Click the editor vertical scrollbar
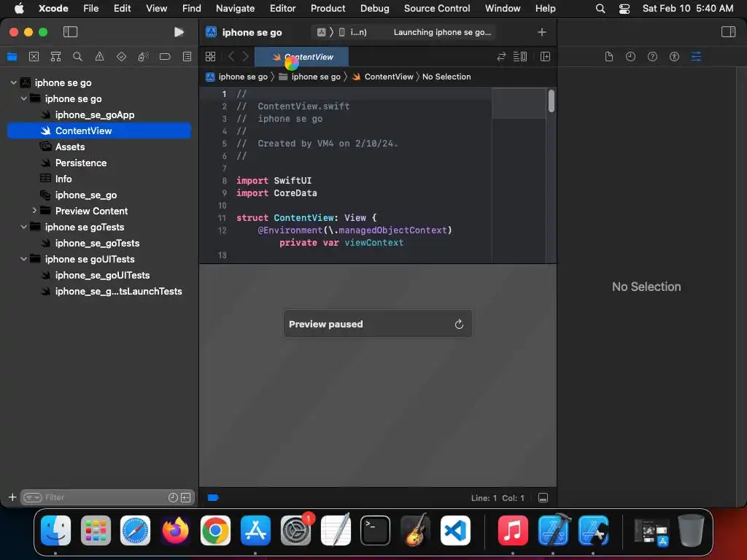The image size is (747, 560). point(551,101)
